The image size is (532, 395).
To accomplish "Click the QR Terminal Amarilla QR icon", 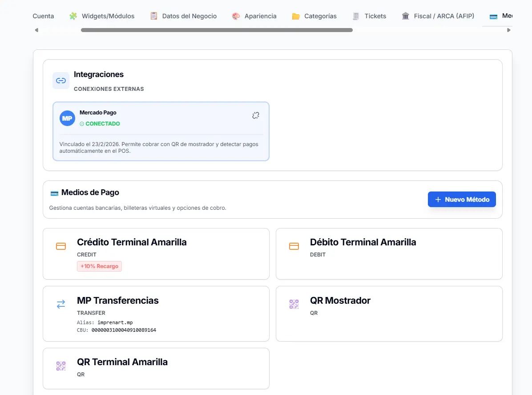I will tap(61, 366).
